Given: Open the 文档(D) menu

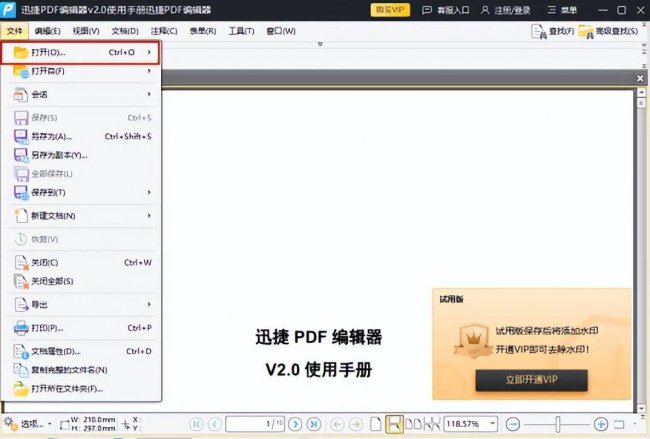Looking at the screenshot, I should pos(125,31).
